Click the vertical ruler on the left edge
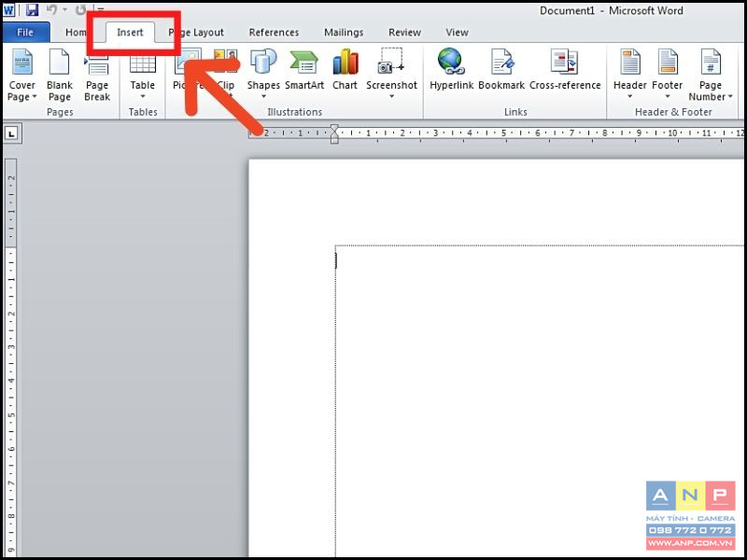The width and height of the screenshot is (747, 560). coord(11,357)
